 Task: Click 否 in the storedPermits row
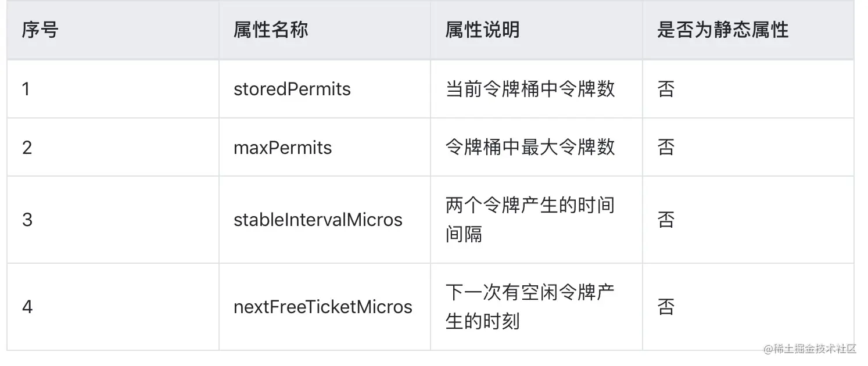666,89
